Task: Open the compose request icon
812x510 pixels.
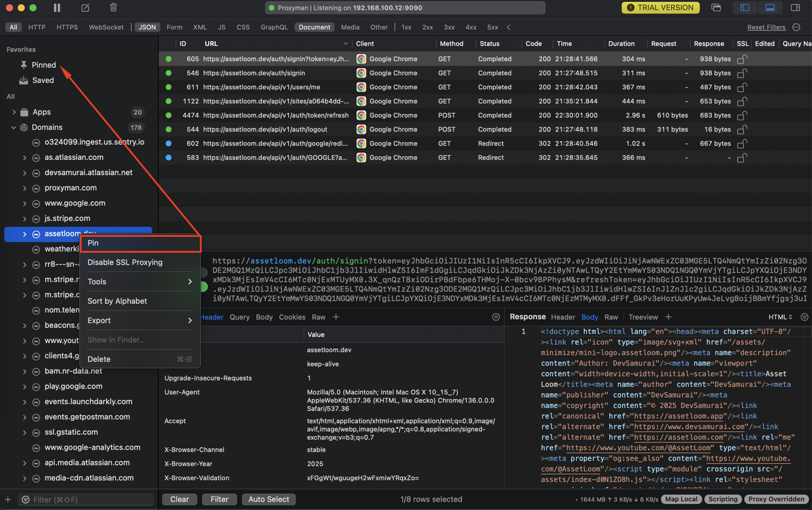Action: pos(86,8)
